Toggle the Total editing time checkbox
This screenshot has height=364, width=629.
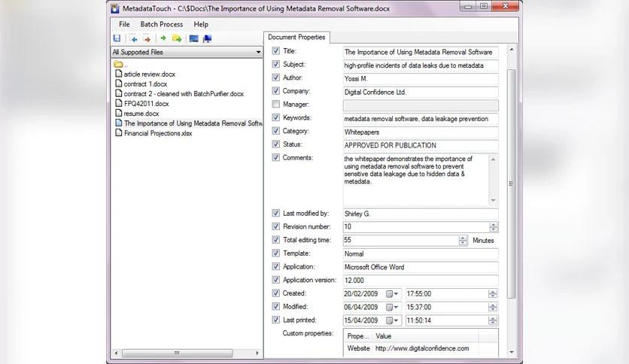pyautogui.click(x=275, y=240)
